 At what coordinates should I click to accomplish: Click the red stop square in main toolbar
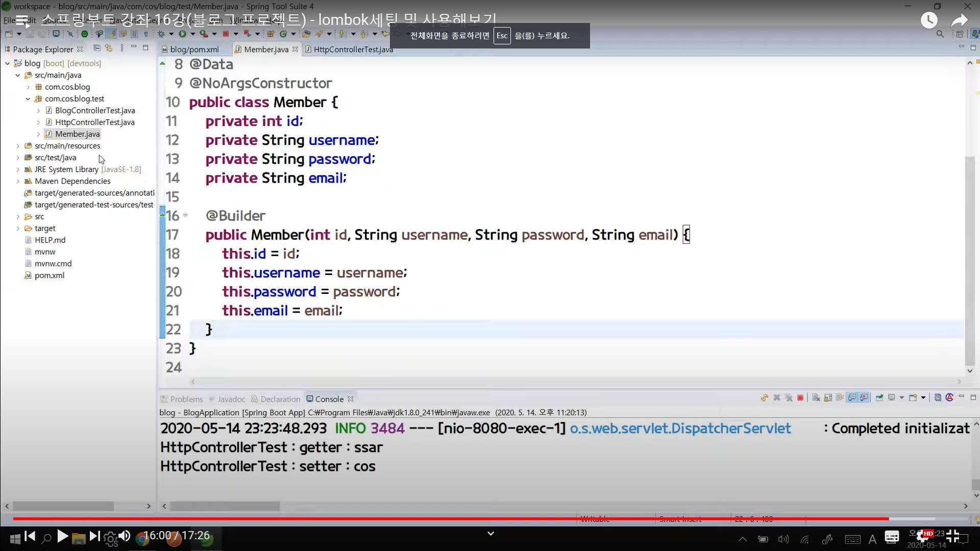coord(226,34)
